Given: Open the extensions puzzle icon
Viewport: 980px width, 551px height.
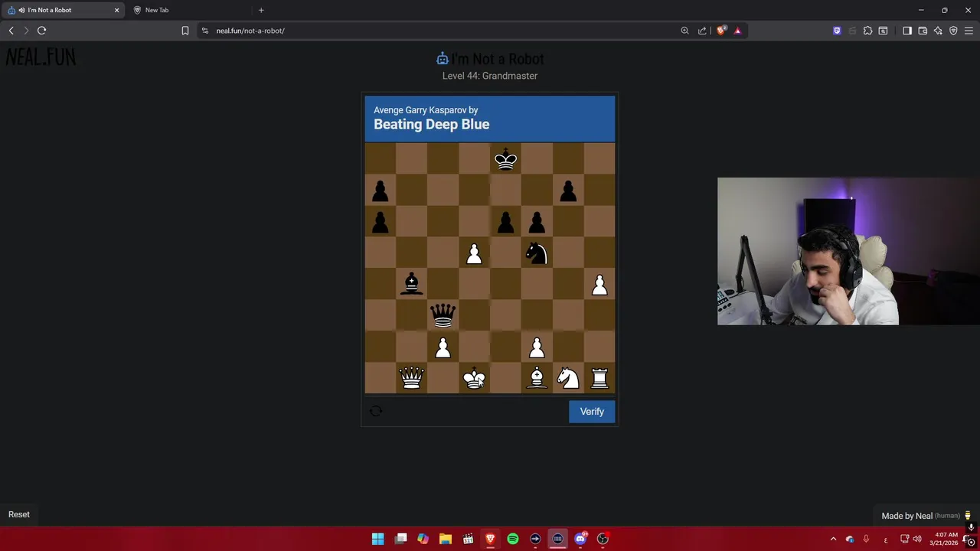Looking at the screenshot, I should (x=867, y=31).
